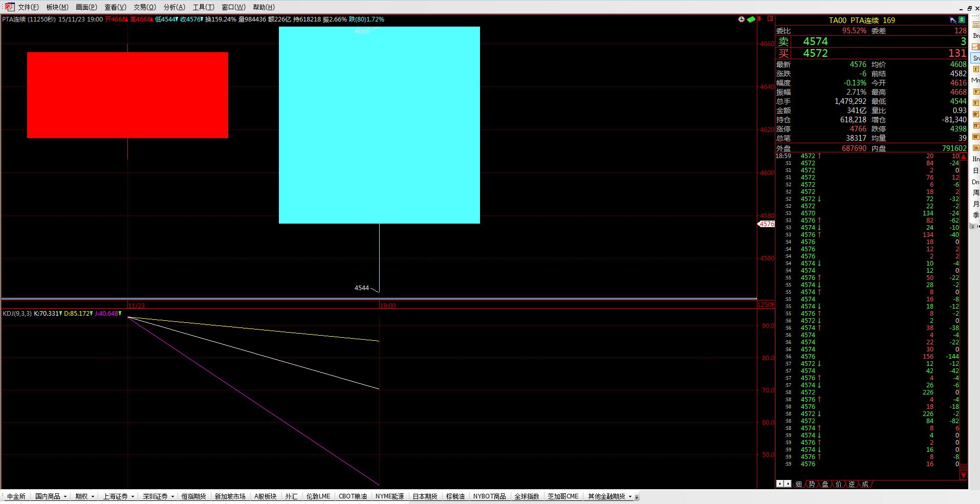Click the zigzag chart icon at the sidebar top
This screenshot has height=504, width=980.
[976, 25]
